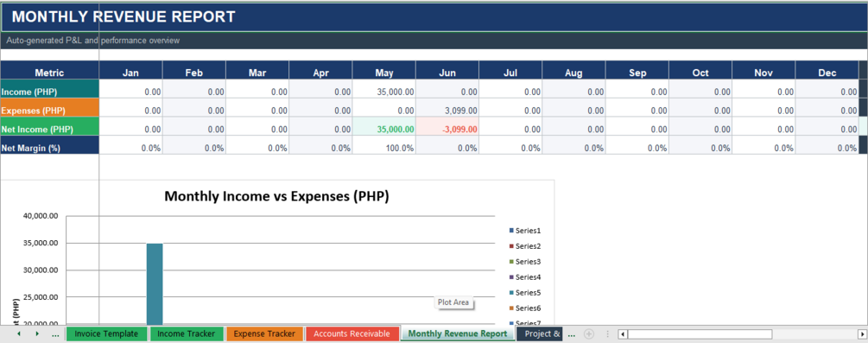Viewport: 868px width, 343px height.
Task: Select the chart title Monthly Income vs Expenses
Action: pyautogui.click(x=276, y=196)
